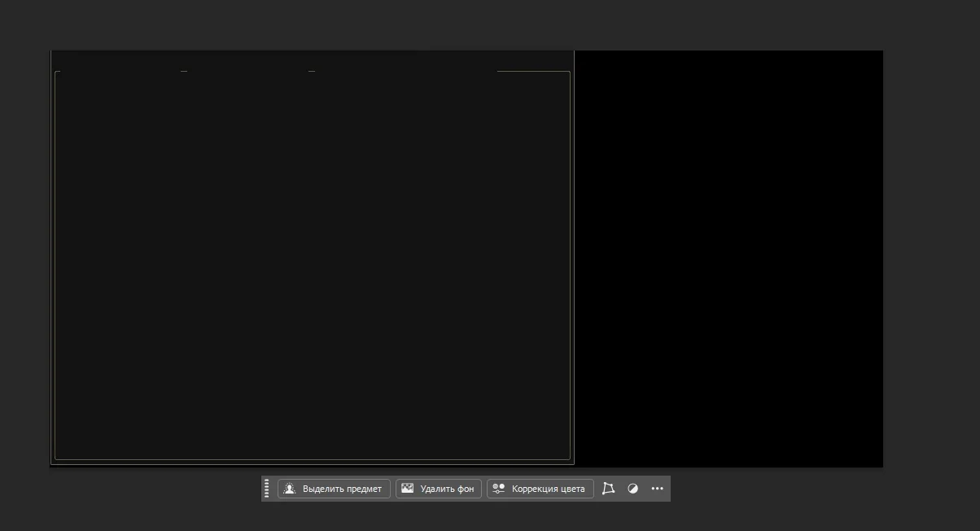Click the 'Выделить предмет' button
Image resolution: width=980 pixels, height=531 pixels.
click(334, 489)
